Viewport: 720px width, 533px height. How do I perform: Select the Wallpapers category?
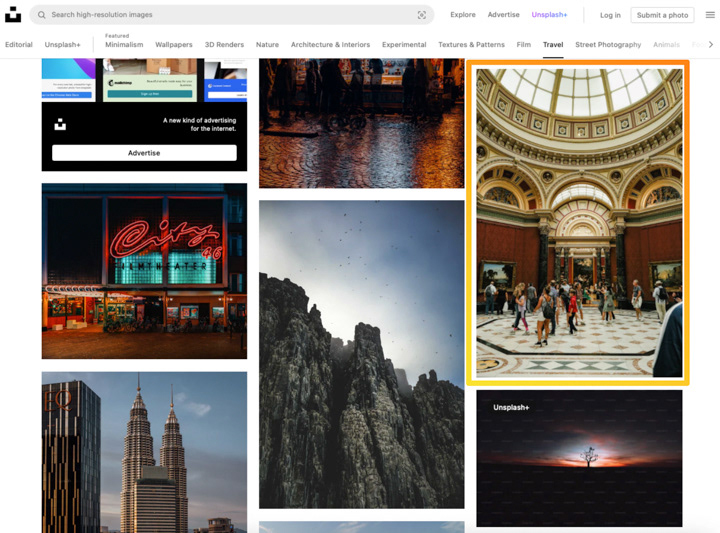[x=174, y=45]
